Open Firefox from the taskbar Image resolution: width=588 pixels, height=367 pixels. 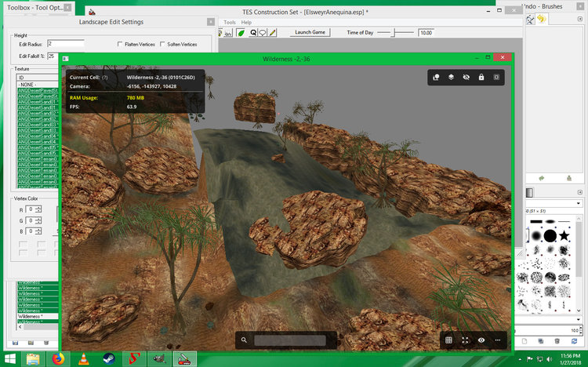[x=58, y=359]
